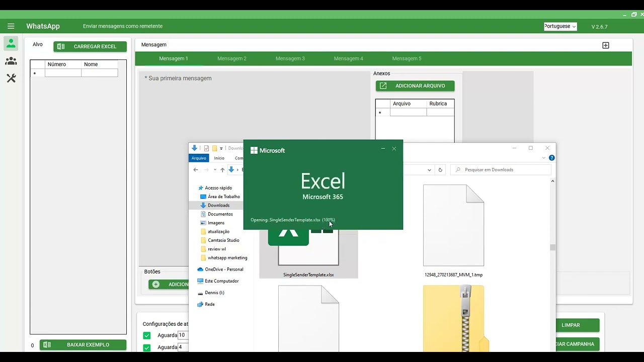Open the Portuguese language dropdown
Screen dimensions: 644x362
560,26
